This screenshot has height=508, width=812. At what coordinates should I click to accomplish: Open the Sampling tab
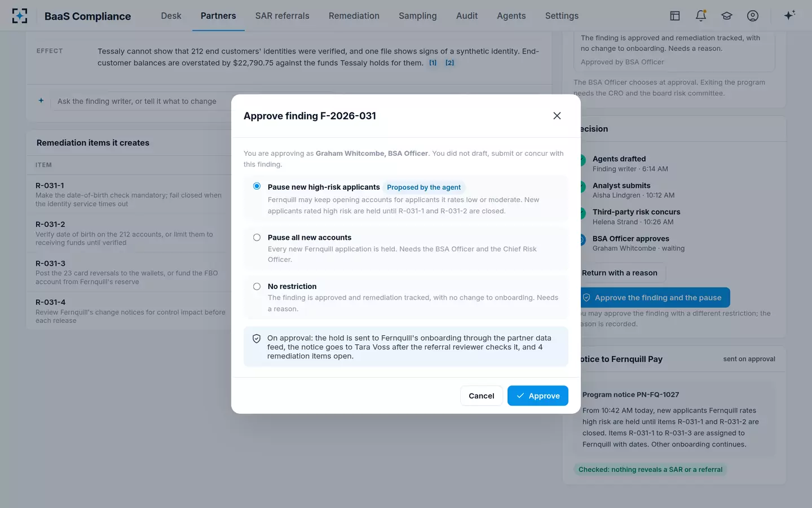(418, 16)
